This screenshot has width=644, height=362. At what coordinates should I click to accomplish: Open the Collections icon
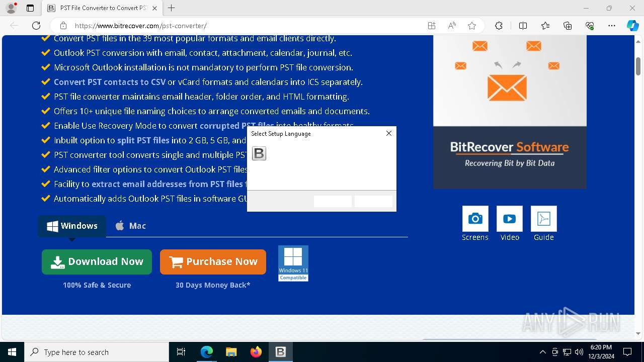pos(568,26)
